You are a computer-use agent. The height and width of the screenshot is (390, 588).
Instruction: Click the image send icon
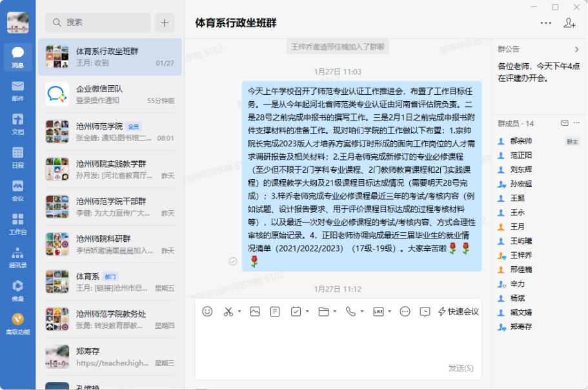[x=255, y=311]
